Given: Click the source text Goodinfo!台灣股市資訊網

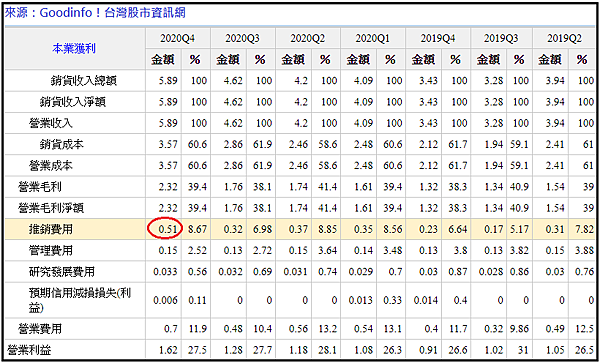Looking at the screenshot, I should [x=113, y=13].
